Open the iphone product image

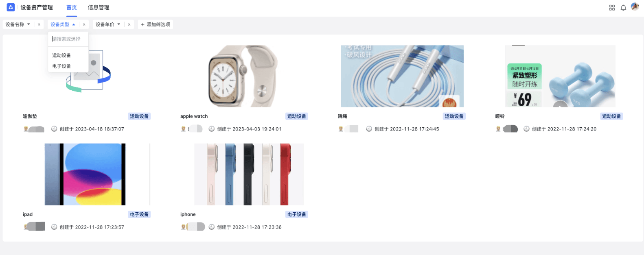point(249,174)
